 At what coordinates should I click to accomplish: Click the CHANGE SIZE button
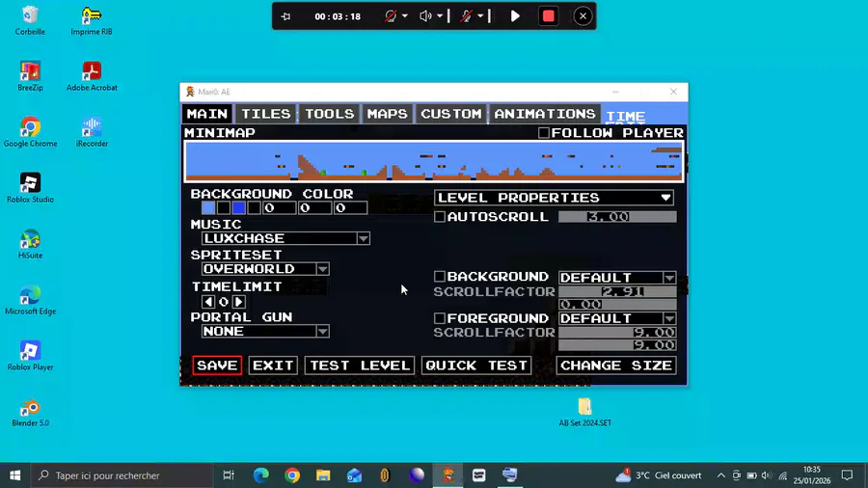[616, 366]
